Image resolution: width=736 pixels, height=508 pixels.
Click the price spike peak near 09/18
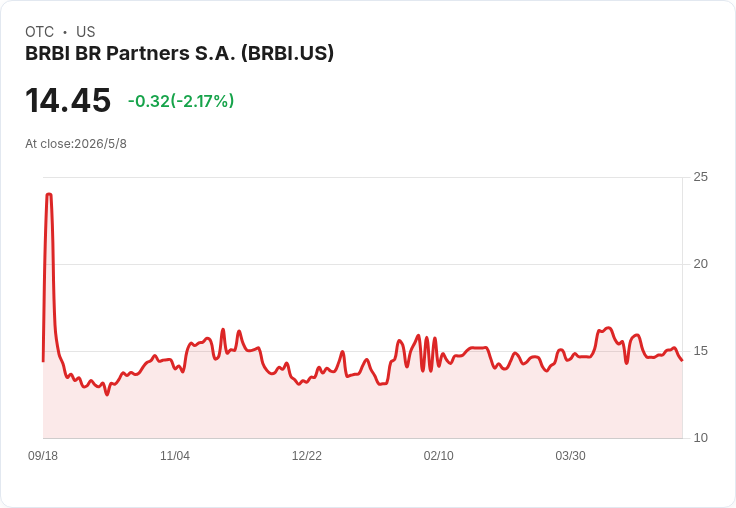pyautogui.click(x=49, y=194)
